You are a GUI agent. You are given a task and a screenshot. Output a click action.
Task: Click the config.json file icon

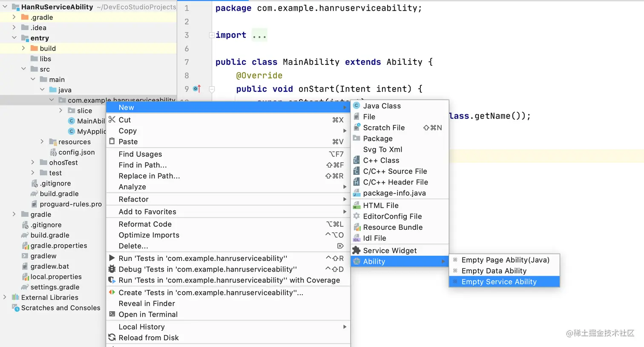point(53,152)
